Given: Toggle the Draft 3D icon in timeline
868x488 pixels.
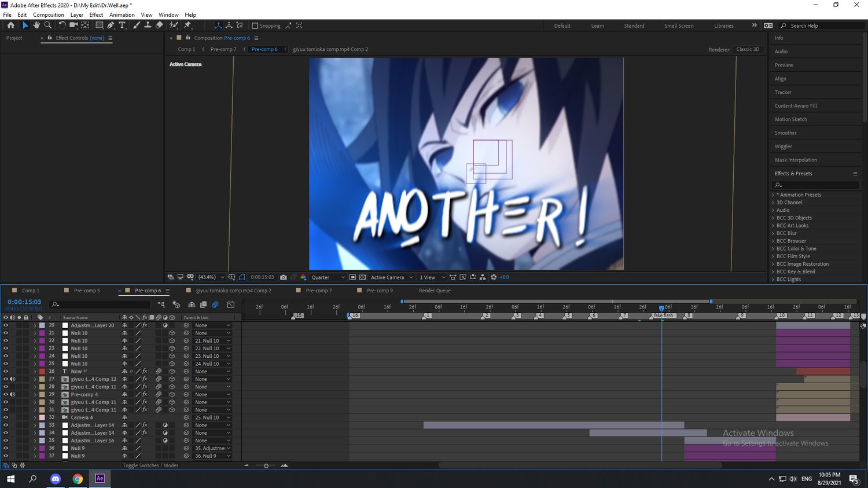Looking at the screenshot, I should click(176, 304).
